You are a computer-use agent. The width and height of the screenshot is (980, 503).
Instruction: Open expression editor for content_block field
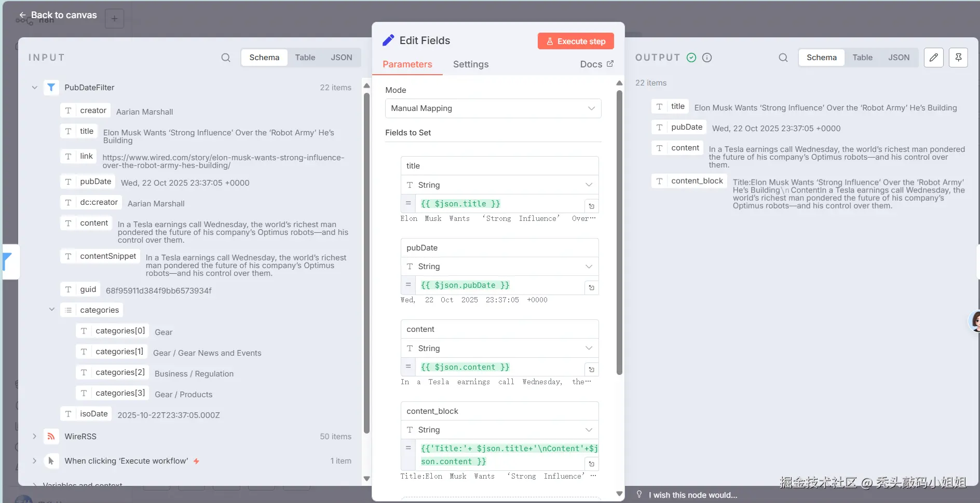(592, 464)
